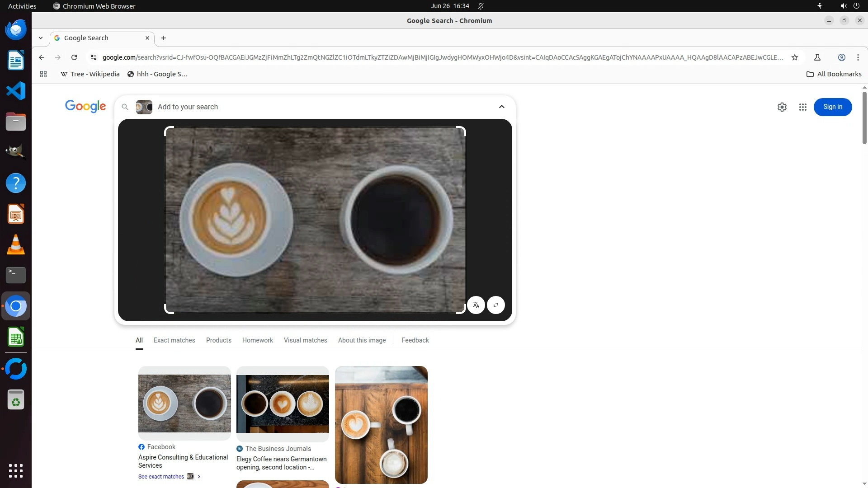
Task: Open the Chromium profile icon
Action: pos(841,57)
